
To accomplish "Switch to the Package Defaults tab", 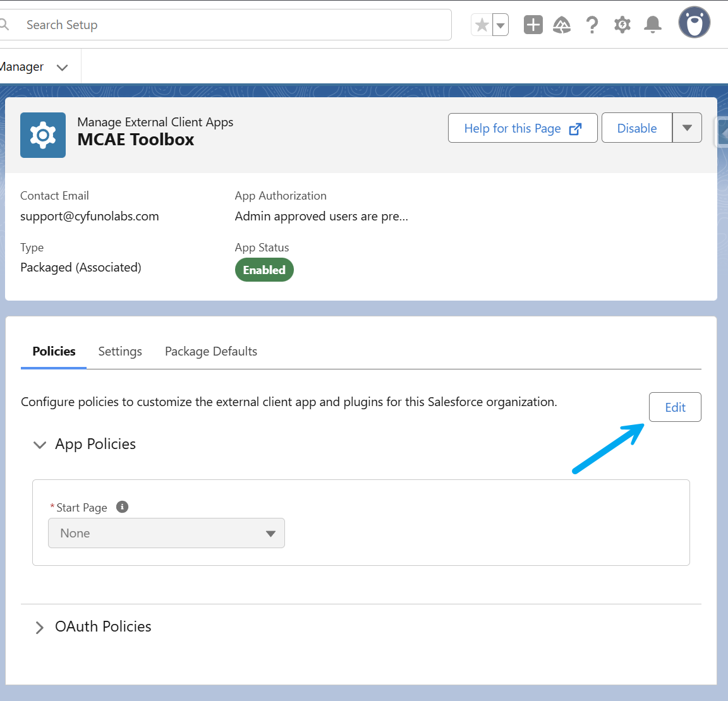I will (211, 352).
